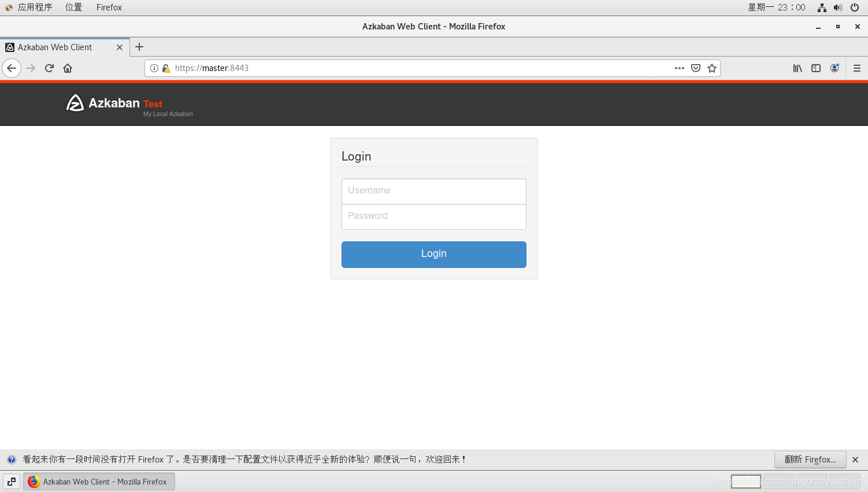Click the Azkaban title text link
This screenshot has height=492, width=868.
(x=114, y=103)
